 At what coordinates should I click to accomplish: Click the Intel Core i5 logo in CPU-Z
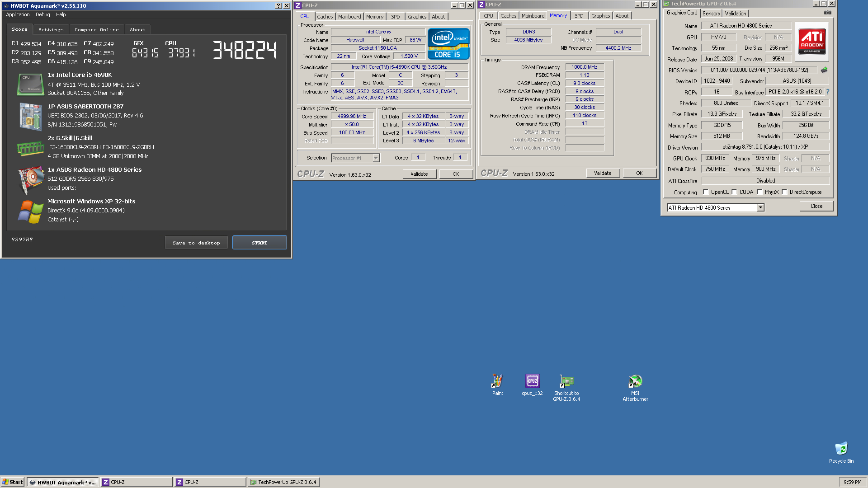(448, 43)
